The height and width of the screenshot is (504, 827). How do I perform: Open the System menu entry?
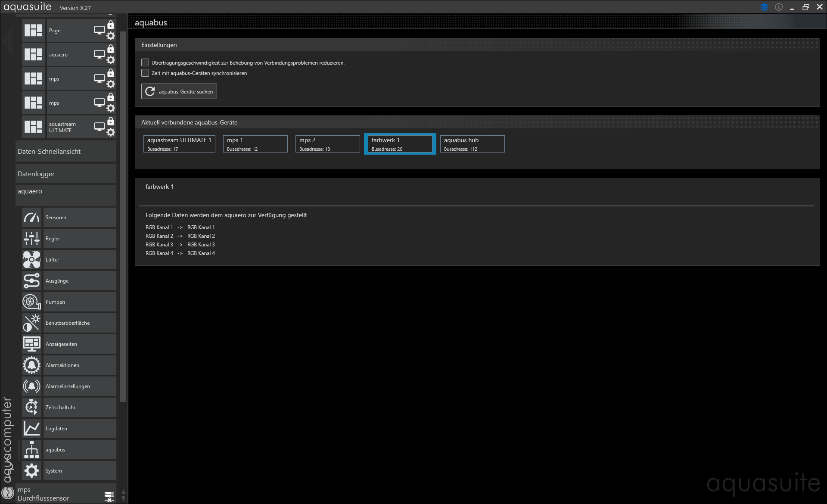tap(80, 471)
